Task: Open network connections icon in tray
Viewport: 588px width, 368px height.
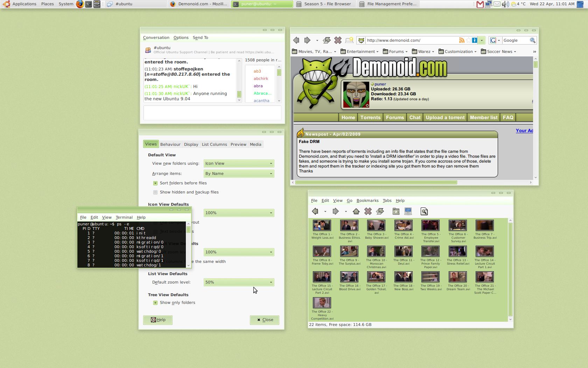Action: 489,4
